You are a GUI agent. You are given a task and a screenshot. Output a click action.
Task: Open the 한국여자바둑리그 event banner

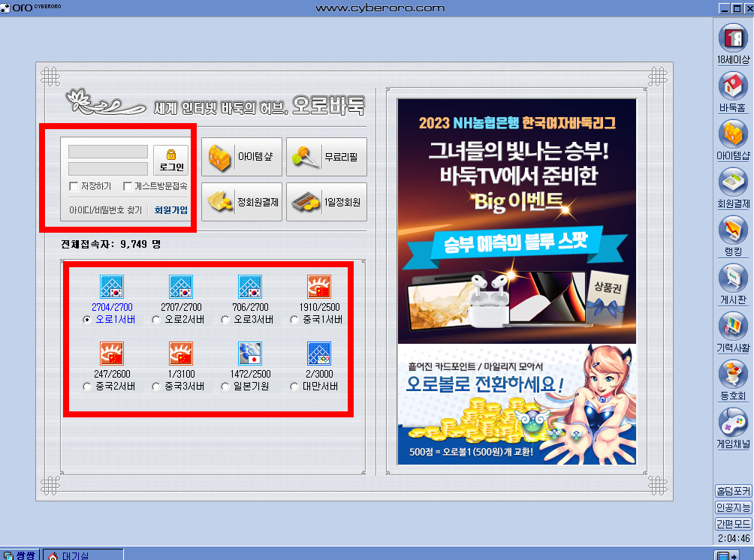(x=517, y=221)
